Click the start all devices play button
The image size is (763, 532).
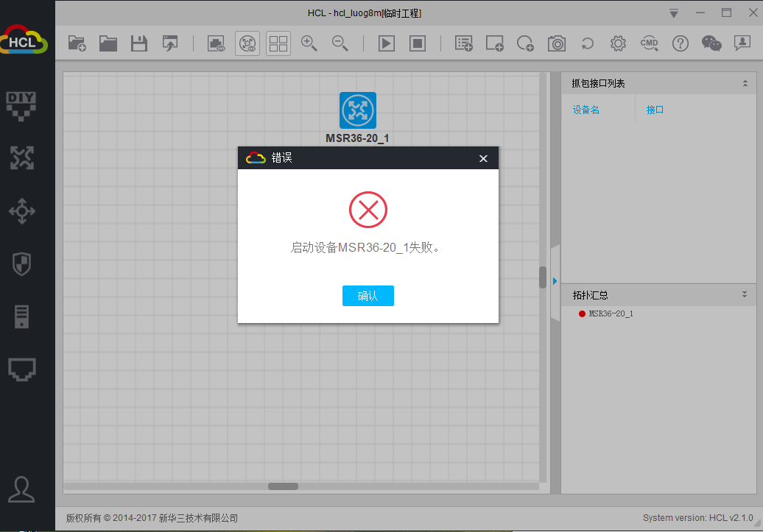tap(387, 43)
